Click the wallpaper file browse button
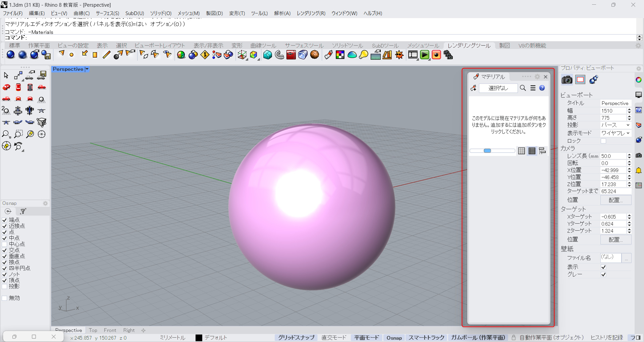Image resolution: width=644 pixels, height=342 pixels. point(626,258)
